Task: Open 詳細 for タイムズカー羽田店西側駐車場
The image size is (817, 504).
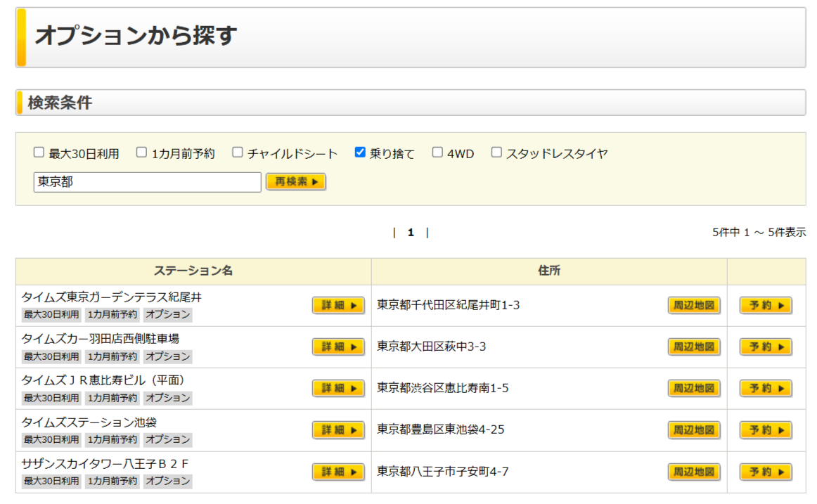Action: pyautogui.click(x=338, y=347)
